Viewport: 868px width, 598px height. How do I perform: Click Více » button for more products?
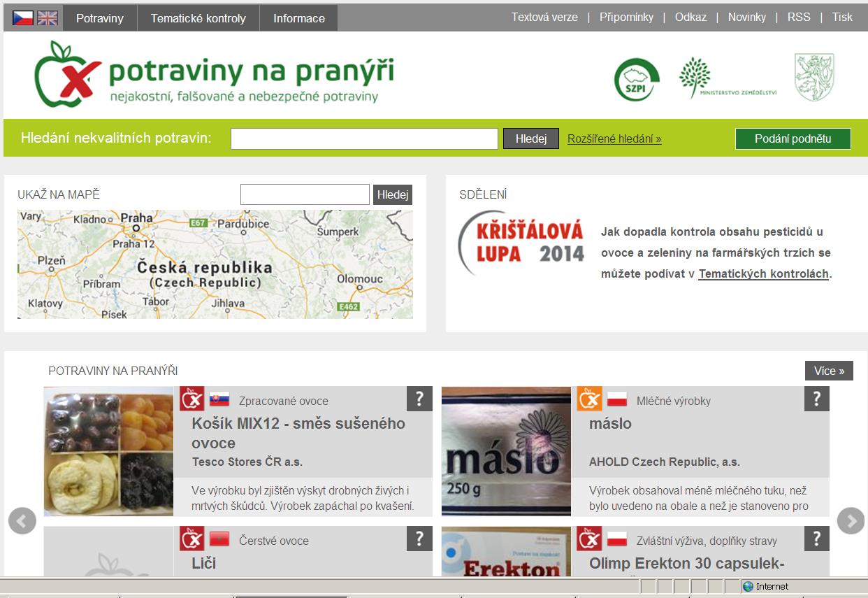coord(829,371)
